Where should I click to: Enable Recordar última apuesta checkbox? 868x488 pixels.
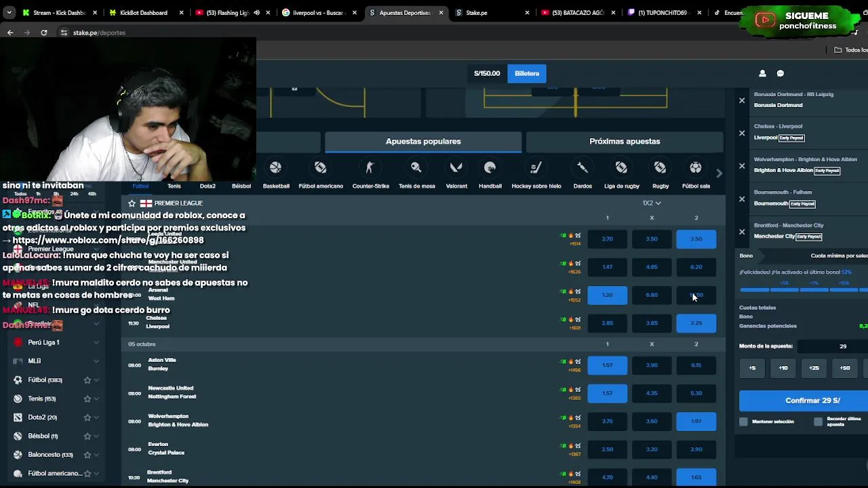tap(818, 422)
